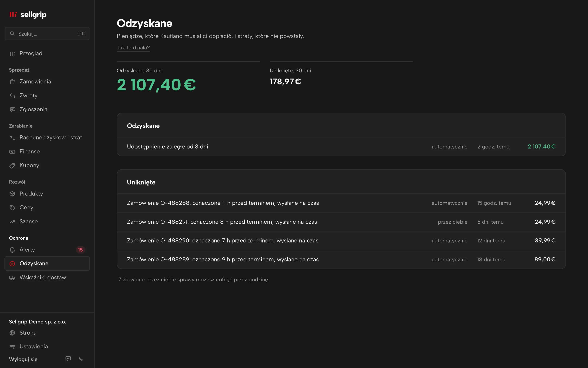Click the 89,00 € amount

[x=545, y=260]
